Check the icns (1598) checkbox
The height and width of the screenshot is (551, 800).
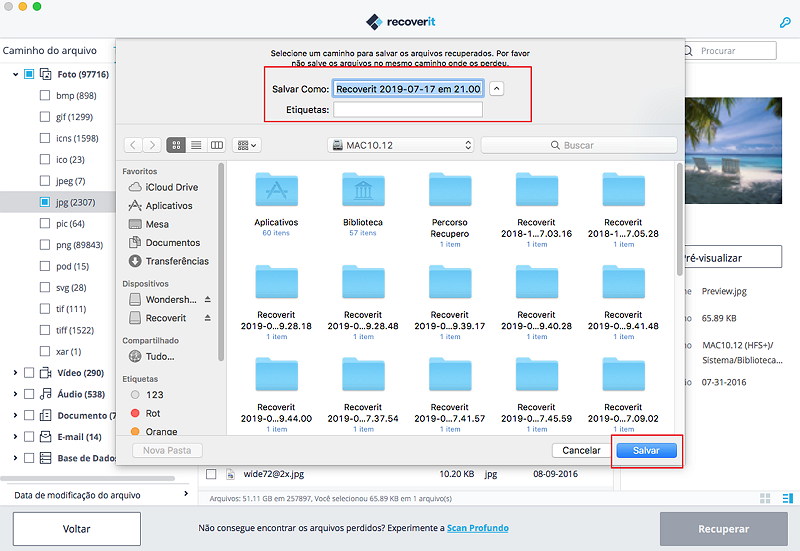point(45,138)
